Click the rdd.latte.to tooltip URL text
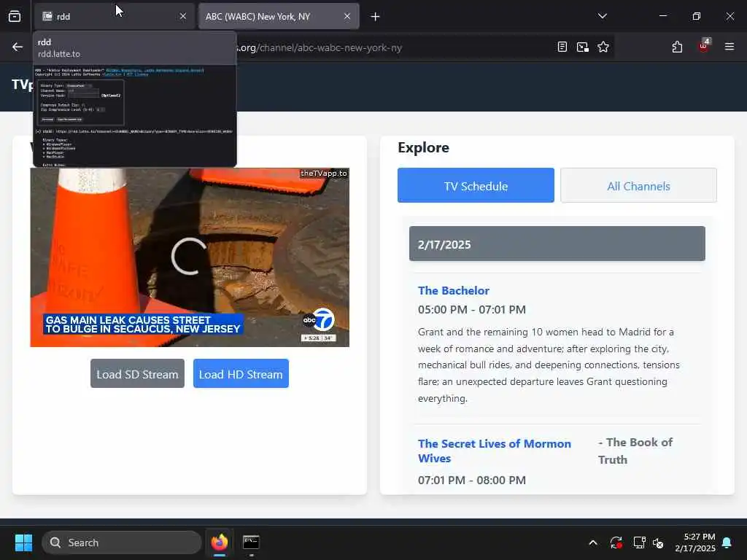The width and height of the screenshot is (747, 560). tap(59, 54)
